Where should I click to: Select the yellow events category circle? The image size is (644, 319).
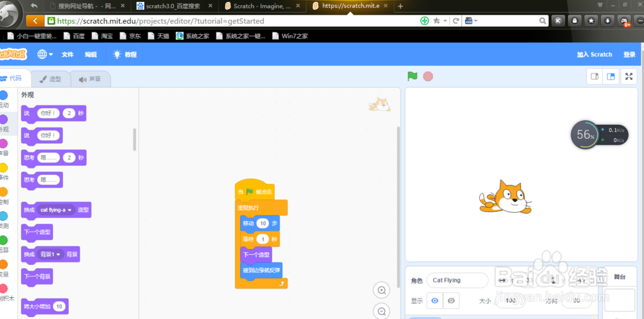(x=3, y=168)
